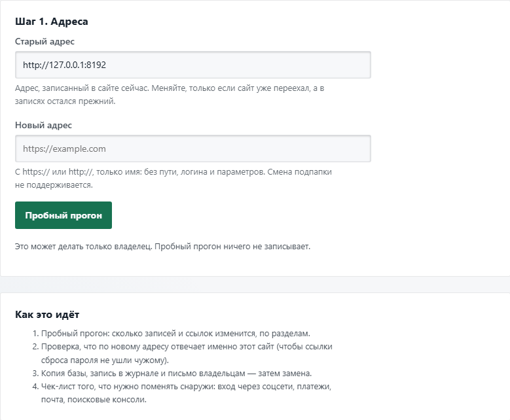Click list item 'Чек-лист того, что нужно поменять'
This screenshot has width=510, height=420.
tap(186, 393)
